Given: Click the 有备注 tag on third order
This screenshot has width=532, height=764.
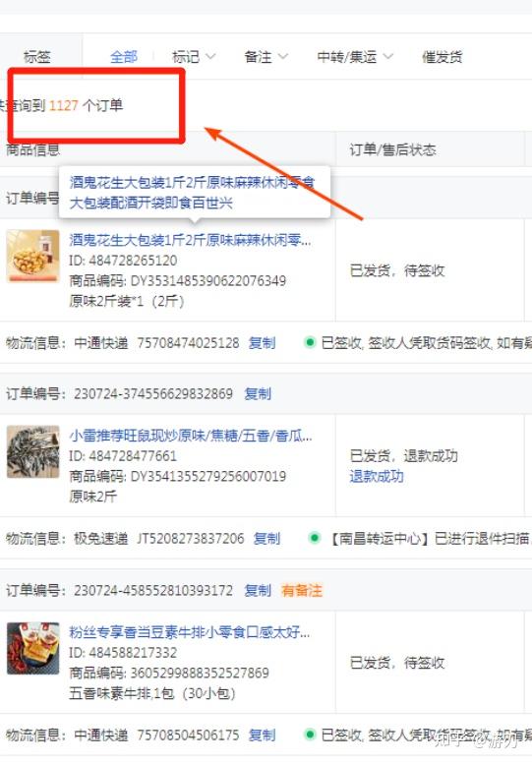Looking at the screenshot, I should coord(302,590).
